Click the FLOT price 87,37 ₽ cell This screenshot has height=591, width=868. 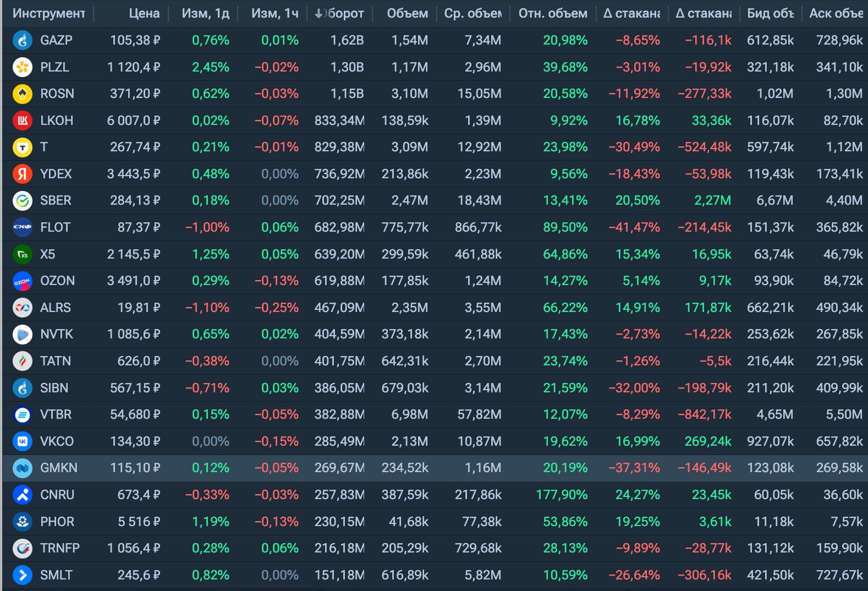139,227
